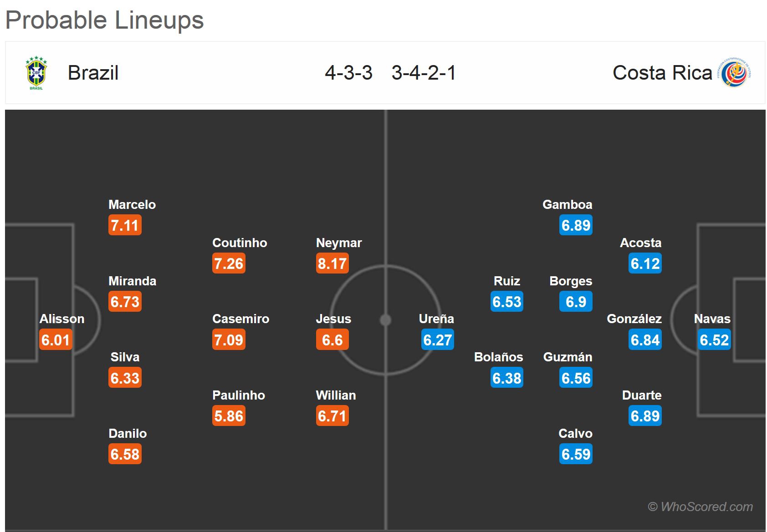Click Brazil's 4-3-3 formation text
The width and height of the screenshot is (767, 532).
(348, 73)
